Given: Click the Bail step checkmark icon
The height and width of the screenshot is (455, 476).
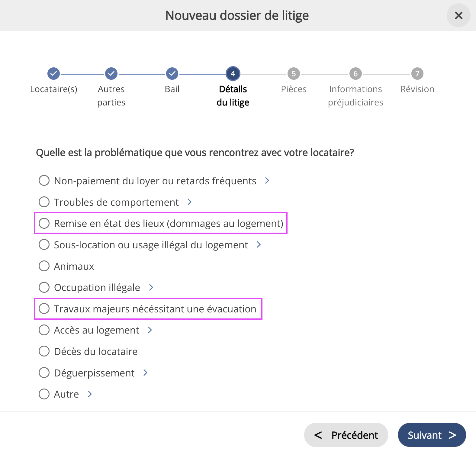Looking at the screenshot, I should pyautogui.click(x=172, y=73).
